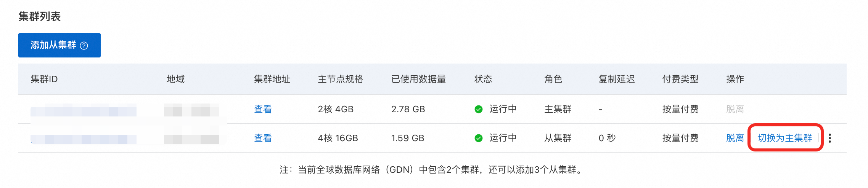This screenshot has height=188, width=868.
Task: Open 查看 address link for the 主集群 row
Action: click(x=263, y=109)
